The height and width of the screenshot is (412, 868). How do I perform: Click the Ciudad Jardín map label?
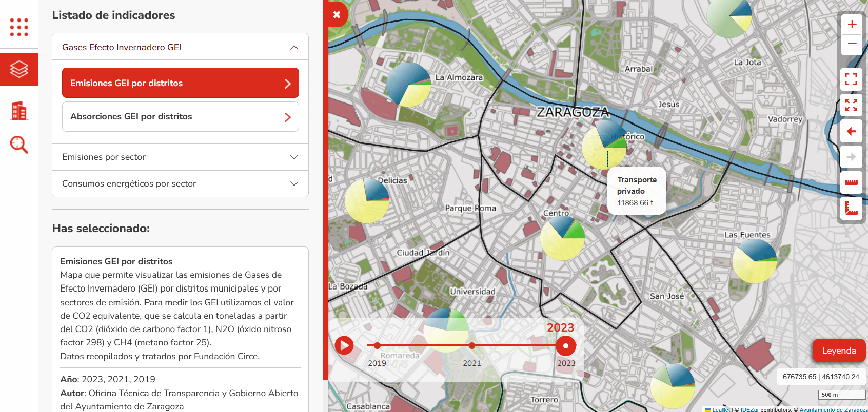tap(423, 253)
